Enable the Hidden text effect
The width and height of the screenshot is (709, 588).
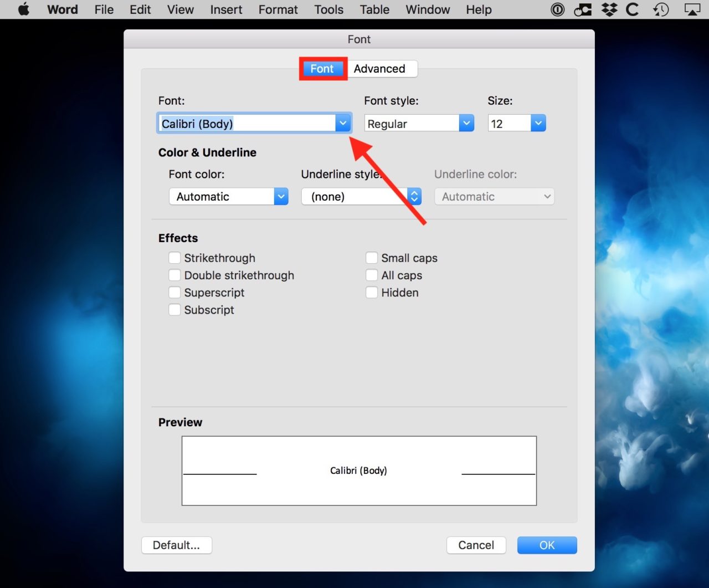pos(372,293)
